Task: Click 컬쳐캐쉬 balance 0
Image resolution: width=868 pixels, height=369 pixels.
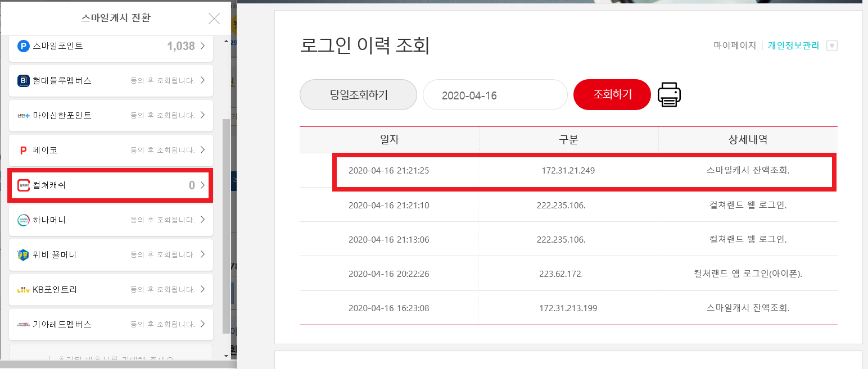Action: [x=192, y=185]
